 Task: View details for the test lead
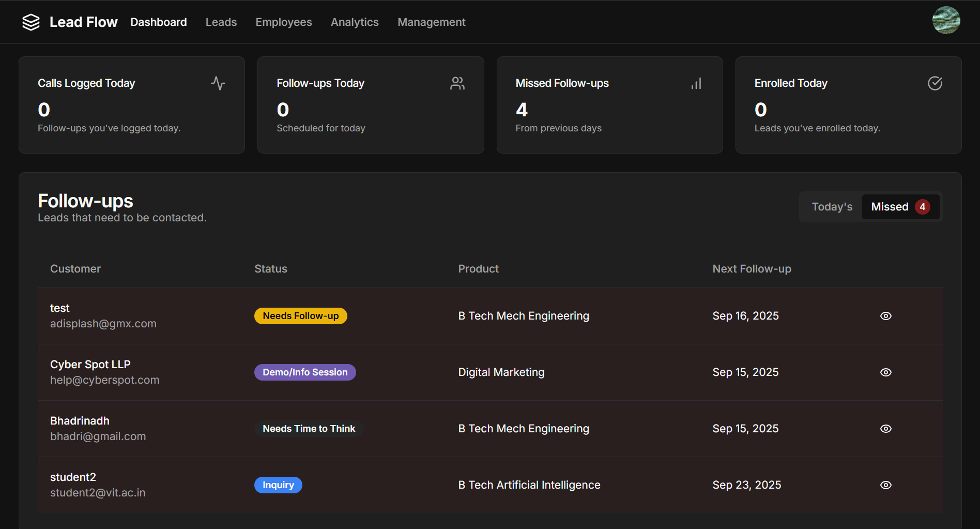pyautogui.click(x=885, y=315)
